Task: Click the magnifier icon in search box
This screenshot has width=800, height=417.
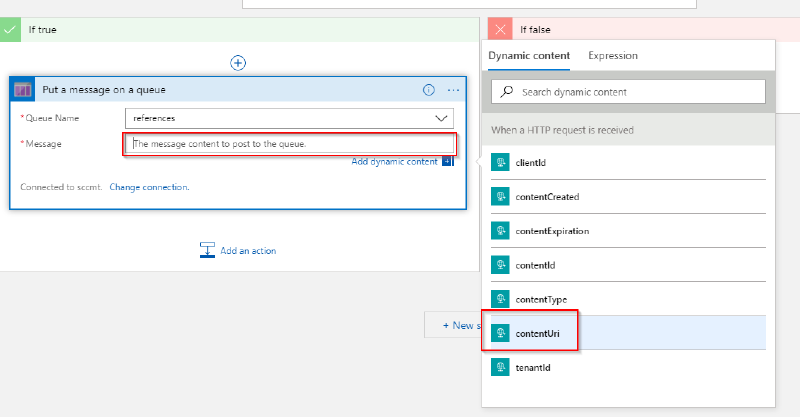Action: coord(507,92)
